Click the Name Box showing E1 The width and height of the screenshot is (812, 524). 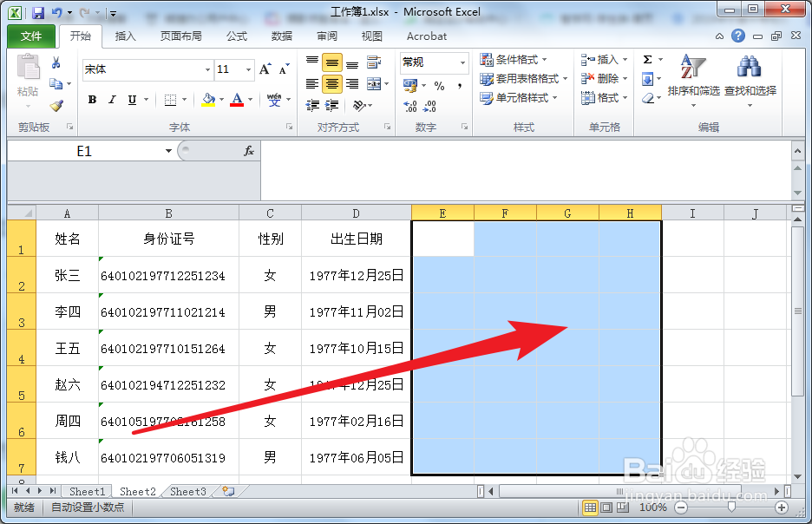click(x=84, y=151)
